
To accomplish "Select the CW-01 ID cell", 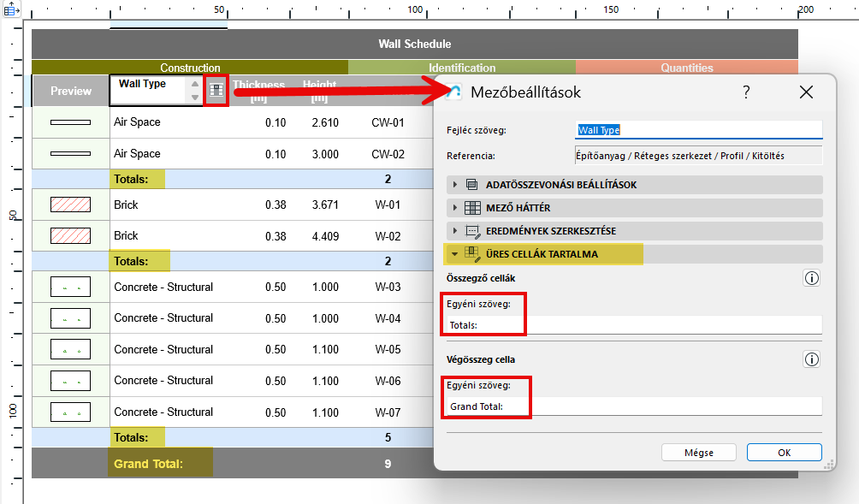I will point(388,122).
